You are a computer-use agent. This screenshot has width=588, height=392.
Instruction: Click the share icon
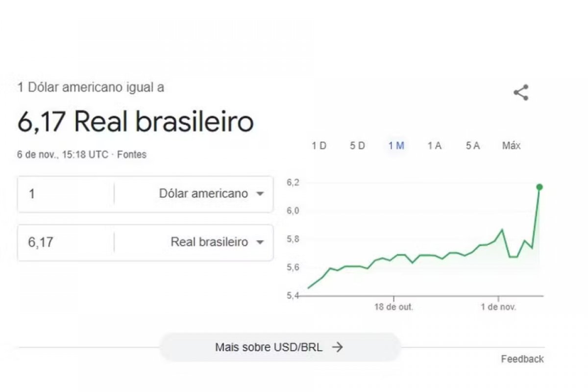pyautogui.click(x=521, y=91)
